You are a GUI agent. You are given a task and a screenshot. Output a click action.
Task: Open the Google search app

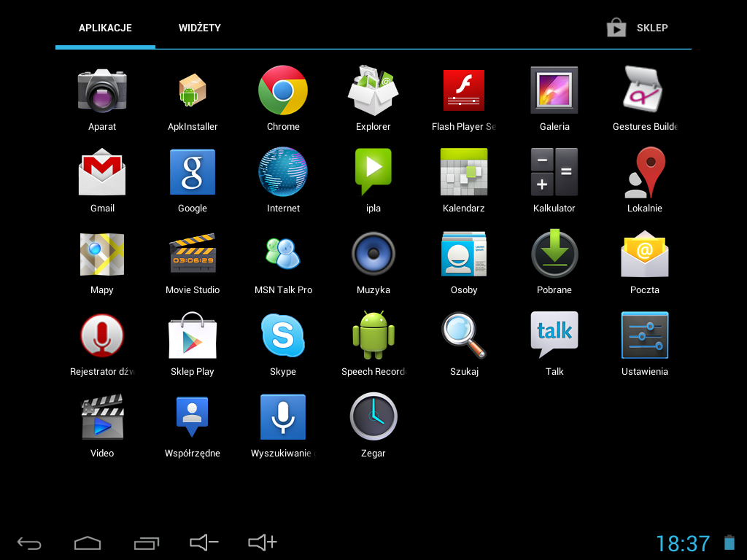coord(193,172)
